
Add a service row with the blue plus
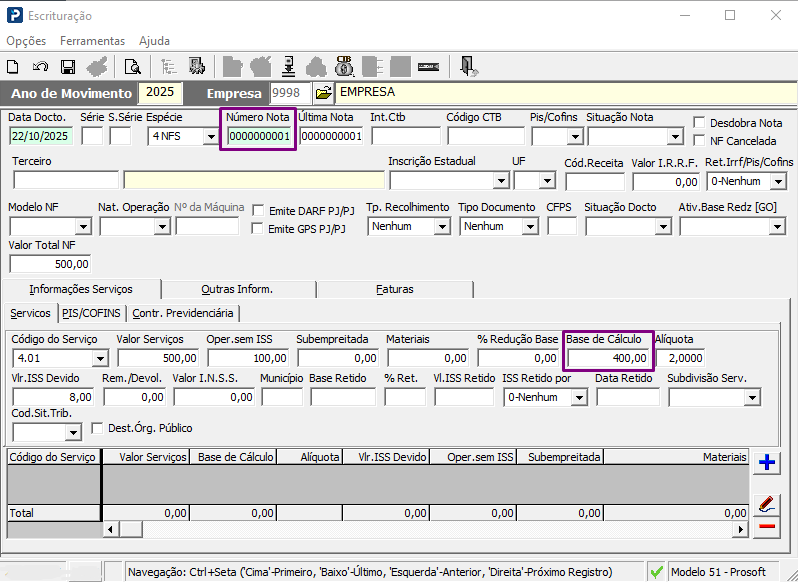pyautogui.click(x=767, y=462)
